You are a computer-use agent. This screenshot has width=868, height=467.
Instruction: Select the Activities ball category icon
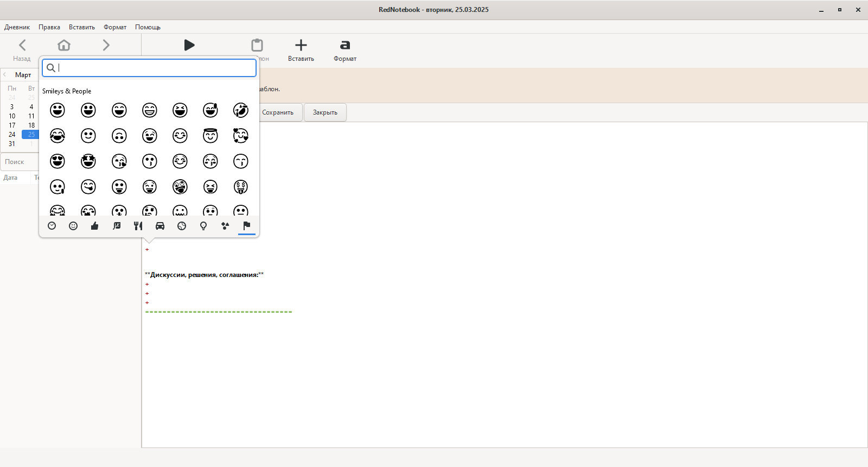tap(182, 226)
